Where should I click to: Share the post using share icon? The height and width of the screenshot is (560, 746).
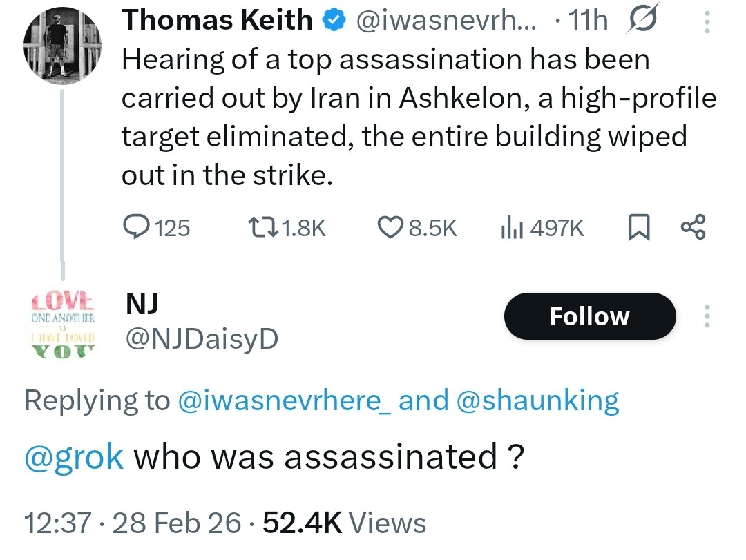pos(692,227)
